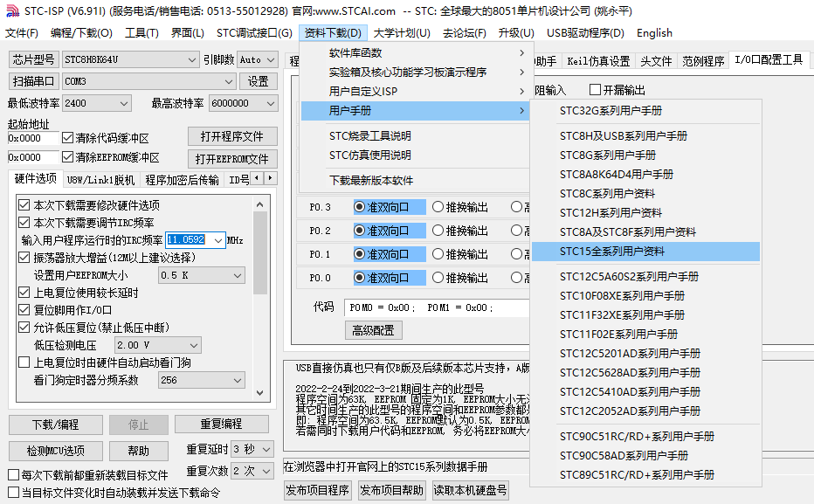The height and width of the screenshot is (504, 814).
Task: Expand the 用户自定义ISP submenu
Action: tap(415, 92)
